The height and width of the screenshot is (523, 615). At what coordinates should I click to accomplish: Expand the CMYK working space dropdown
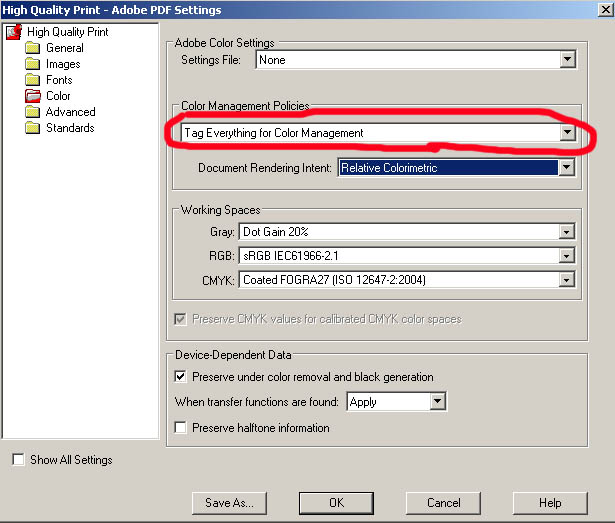point(566,280)
